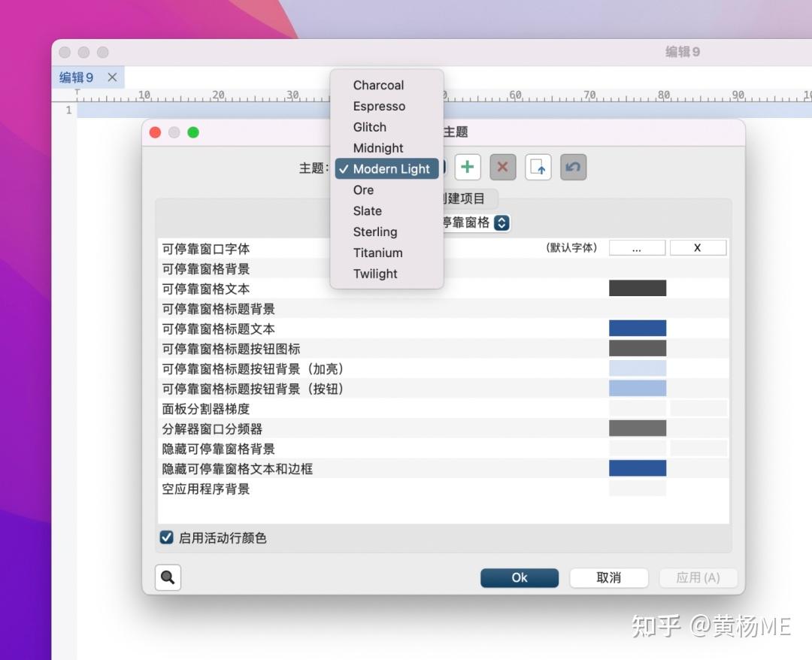Image resolution: width=812 pixels, height=660 pixels.
Task: Open the 停靠窗格 category selector
Action: (501, 223)
